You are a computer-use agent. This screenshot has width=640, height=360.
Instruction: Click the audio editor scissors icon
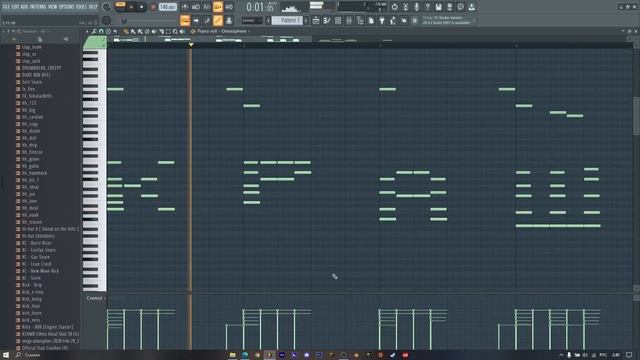click(x=405, y=7)
